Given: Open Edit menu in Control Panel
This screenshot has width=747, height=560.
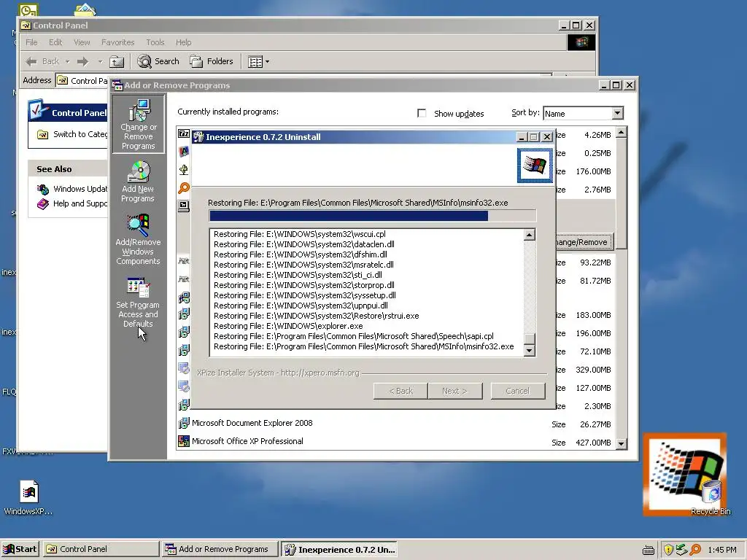Looking at the screenshot, I should [x=55, y=42].
